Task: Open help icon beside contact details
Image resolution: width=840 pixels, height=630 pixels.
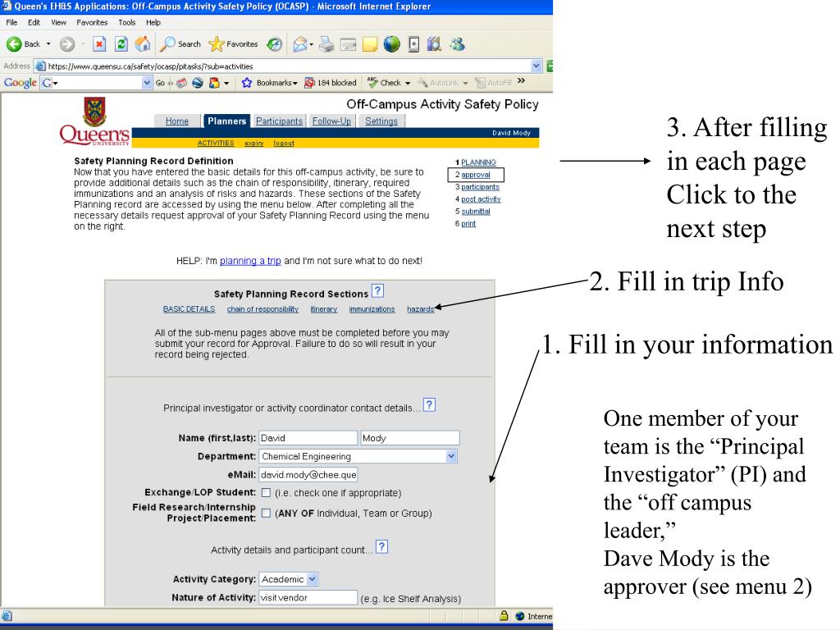Action: [x=429, y=405]
